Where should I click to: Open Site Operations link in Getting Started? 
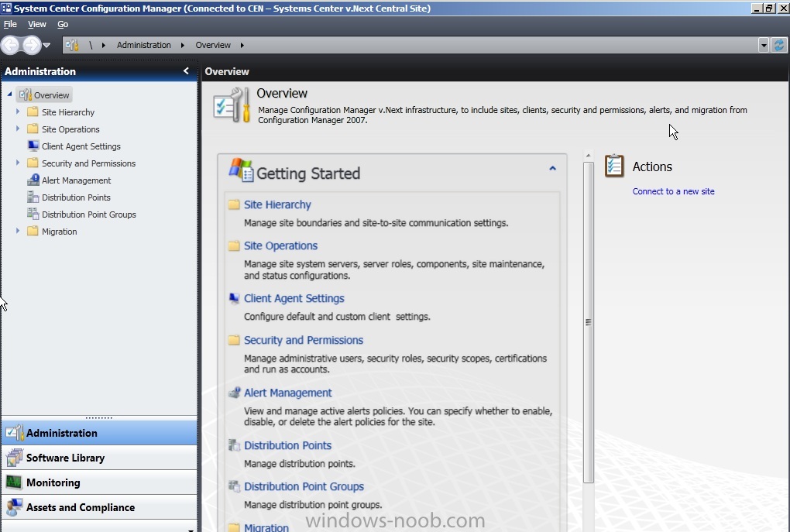coord(280,245)
